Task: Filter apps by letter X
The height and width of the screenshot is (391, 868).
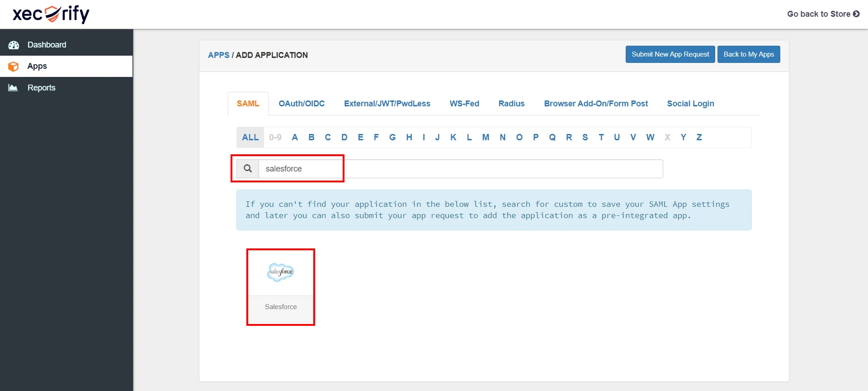Action: 668,137
